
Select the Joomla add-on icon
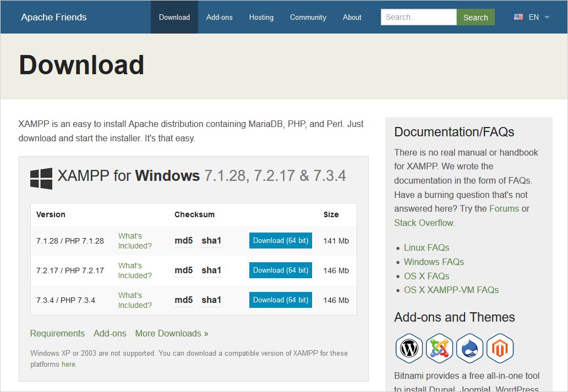pyautogui.click(x=439, y=348)
